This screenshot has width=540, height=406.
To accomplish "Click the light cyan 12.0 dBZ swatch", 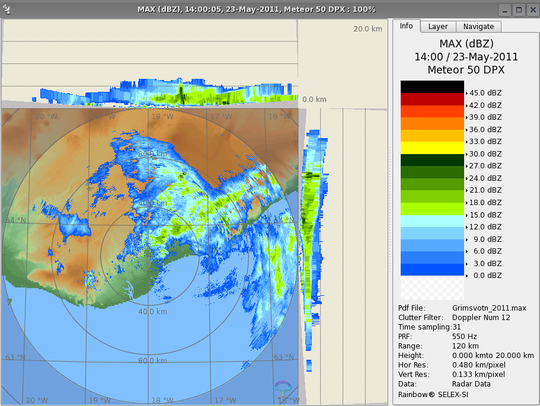I will pos(432,221).
